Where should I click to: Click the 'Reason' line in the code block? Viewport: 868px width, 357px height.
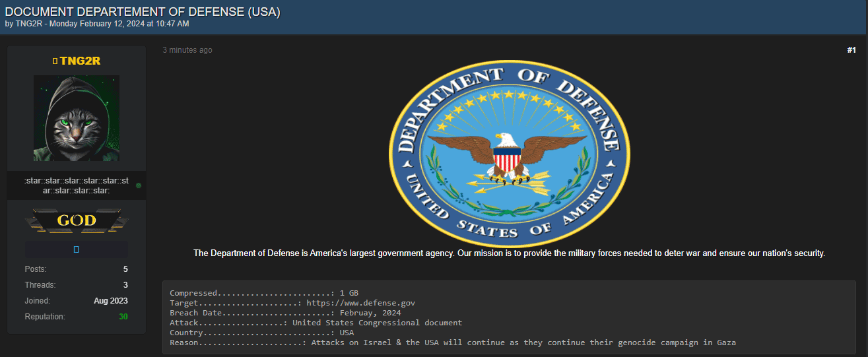453,342
